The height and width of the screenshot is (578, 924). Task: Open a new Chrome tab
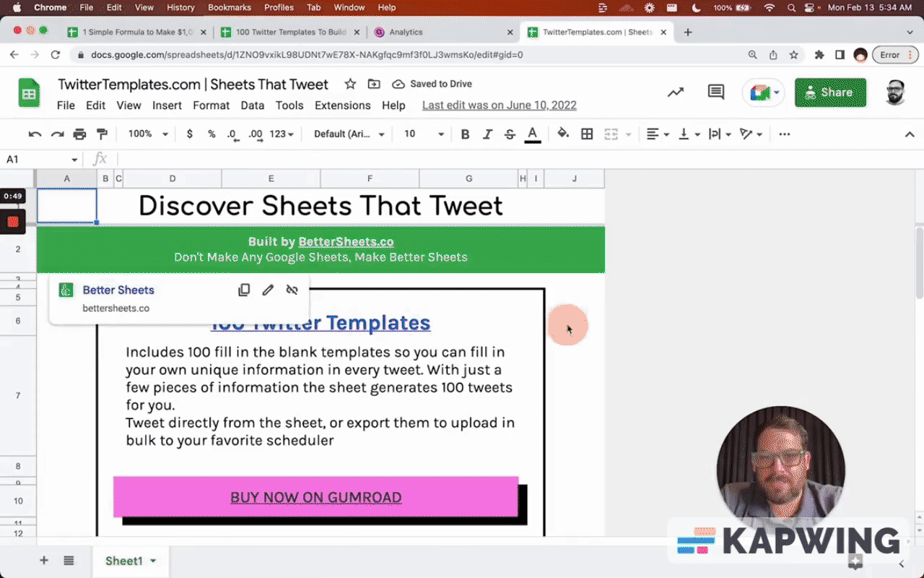coord(688,32)
